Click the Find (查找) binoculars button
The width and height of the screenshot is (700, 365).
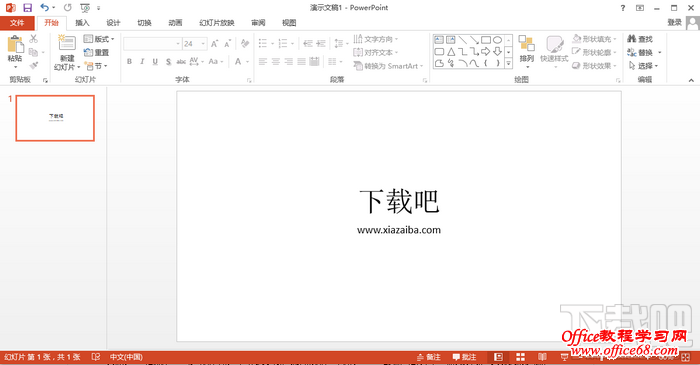[x=640, y=39]
